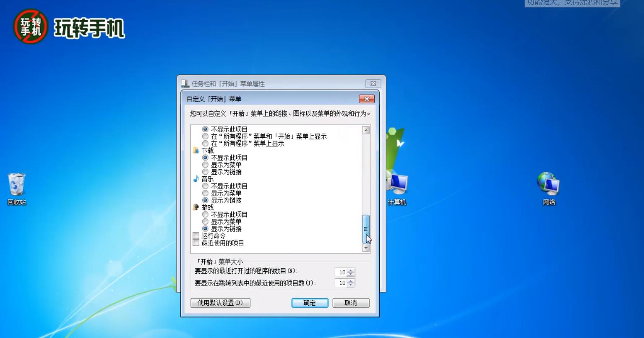The image size is (644, 338).
Task: Set 游戏 to 显示为链接
Action: click(205, 229)
